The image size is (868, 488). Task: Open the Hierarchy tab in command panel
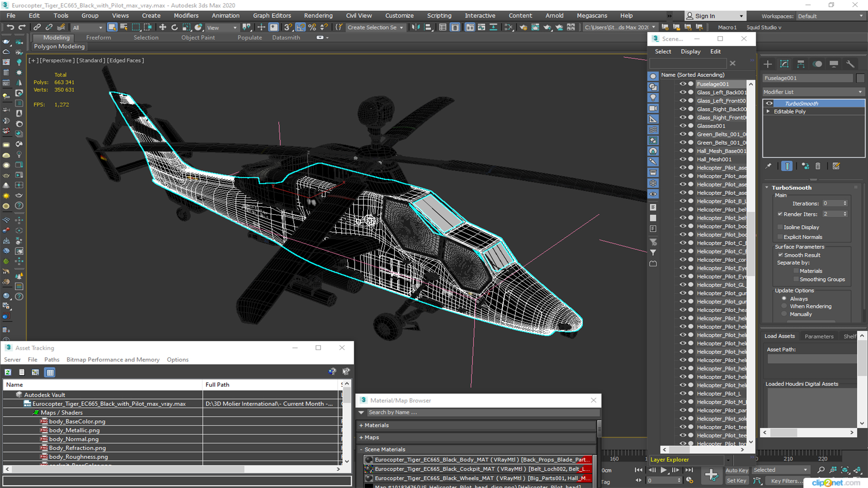click(801, 64)
